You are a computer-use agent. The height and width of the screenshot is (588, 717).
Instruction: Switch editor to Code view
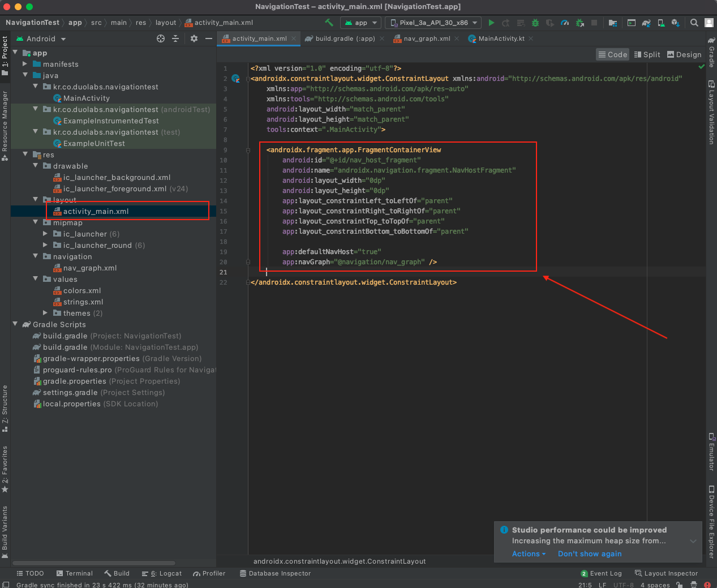(x=613, y=54)
